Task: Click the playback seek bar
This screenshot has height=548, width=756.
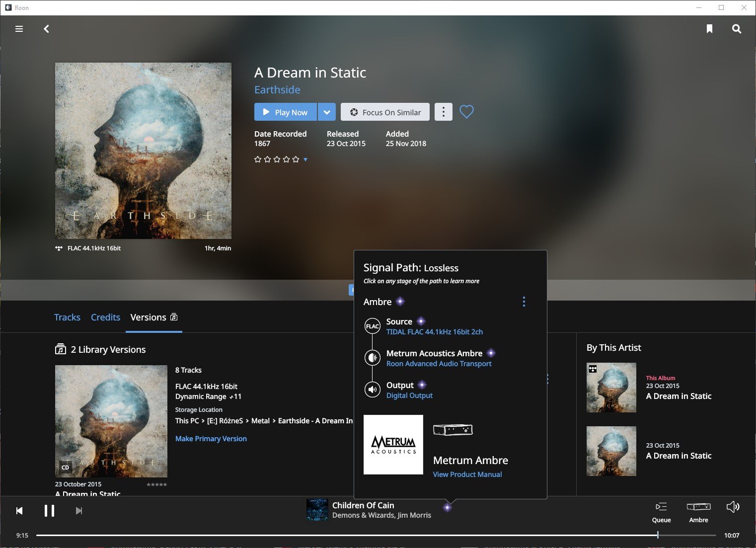Action: 376,535
